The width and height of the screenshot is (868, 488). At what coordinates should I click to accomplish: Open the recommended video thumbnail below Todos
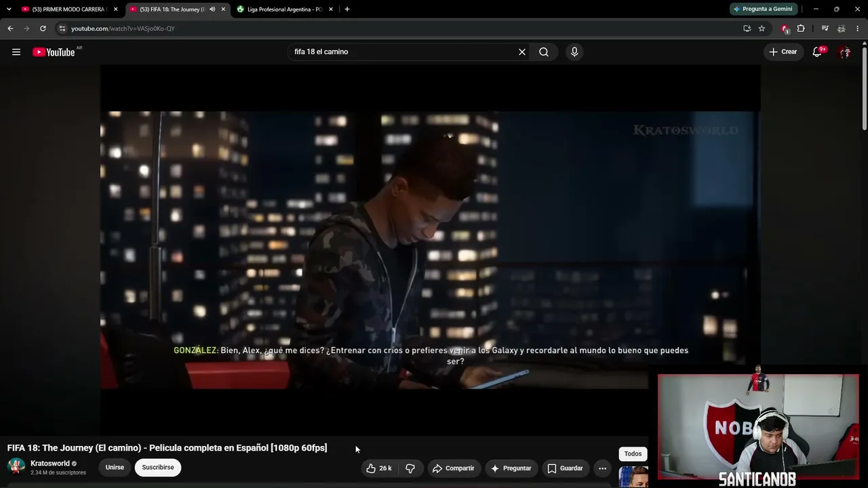(633, 476)
